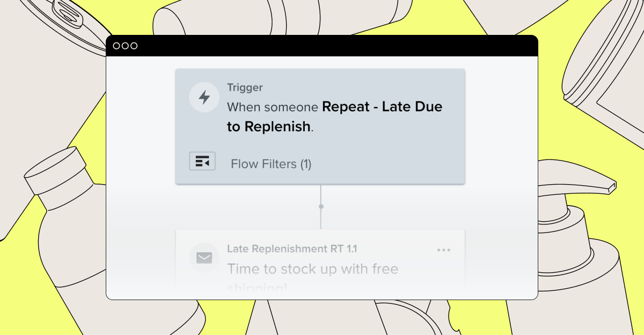Click the green traffic light circle
Viewport: 644px width, 335px height.
click(134, 46)
